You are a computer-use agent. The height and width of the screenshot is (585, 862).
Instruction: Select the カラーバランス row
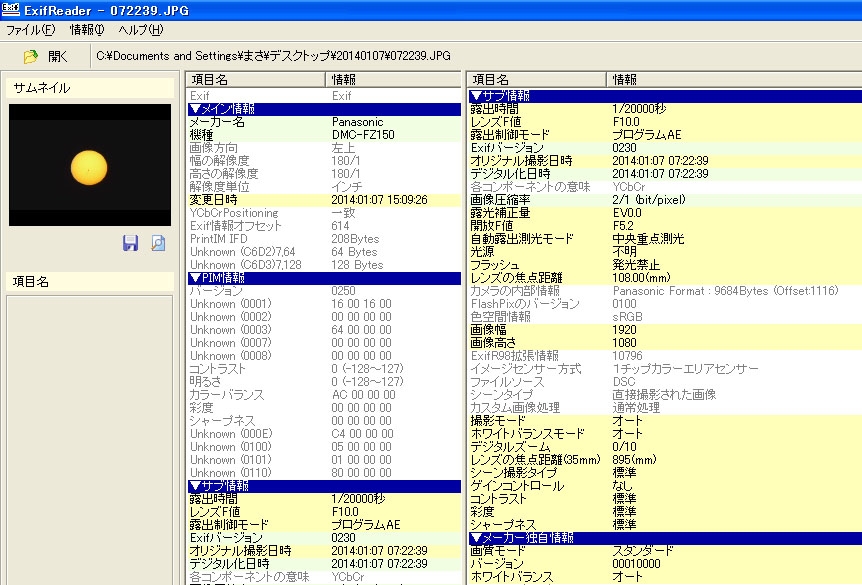(x=324, y=395)
